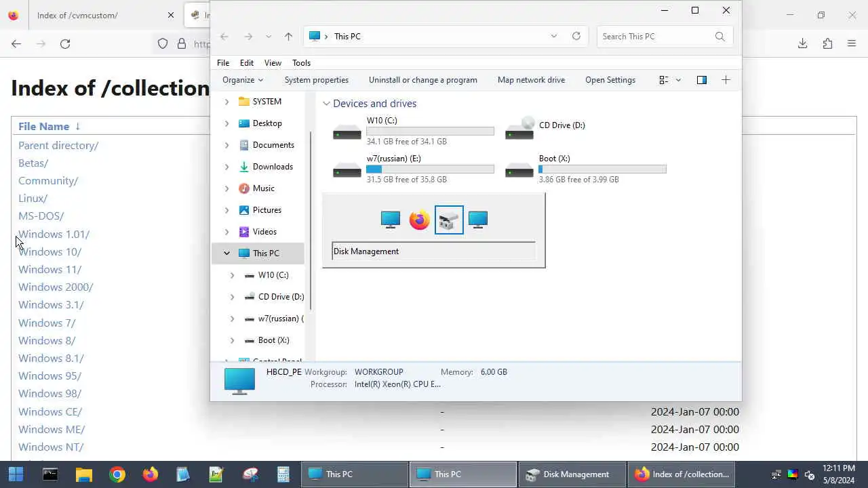Click the change view layout icon

(664, 80)
